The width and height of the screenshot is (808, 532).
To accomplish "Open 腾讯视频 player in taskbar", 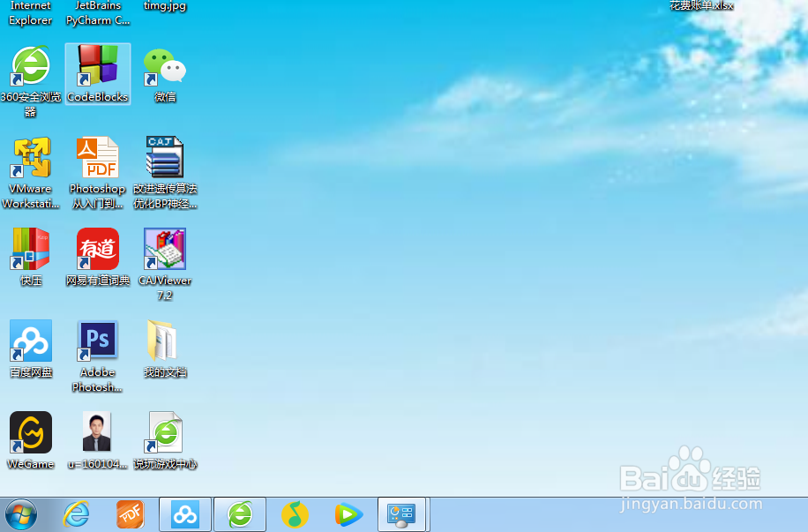I will coord(348,514).
